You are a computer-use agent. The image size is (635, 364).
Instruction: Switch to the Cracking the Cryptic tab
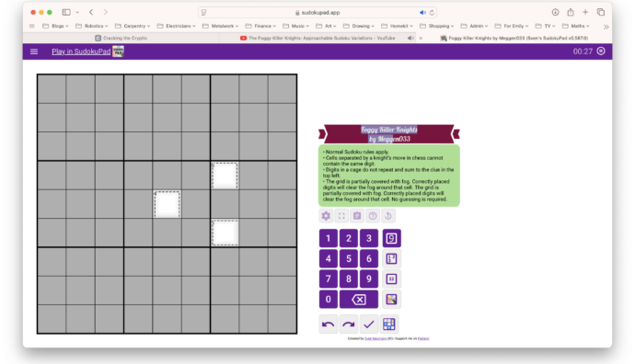pos(121,38)
